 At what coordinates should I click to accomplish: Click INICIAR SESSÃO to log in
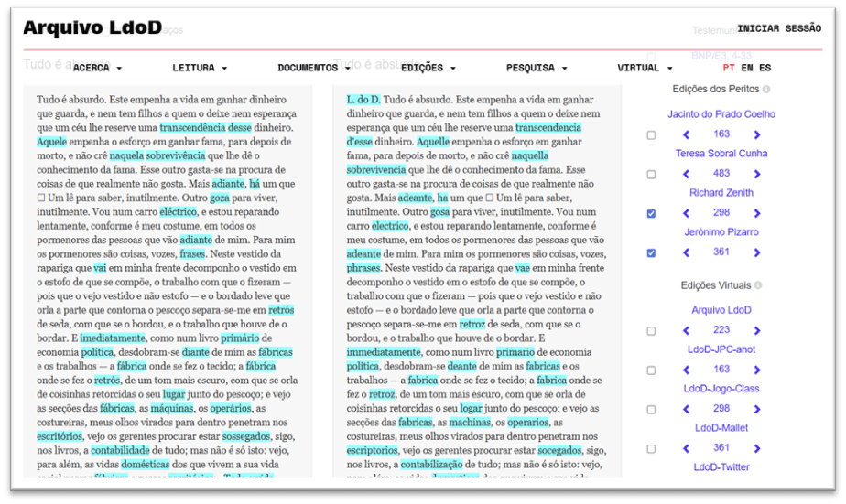[779, 28]
